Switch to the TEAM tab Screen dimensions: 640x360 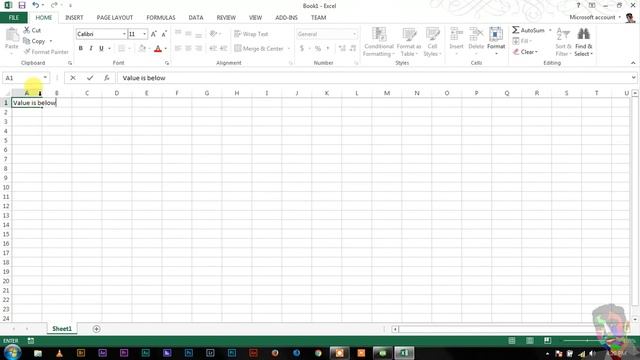pyautogui.click(x=318, y=18)
